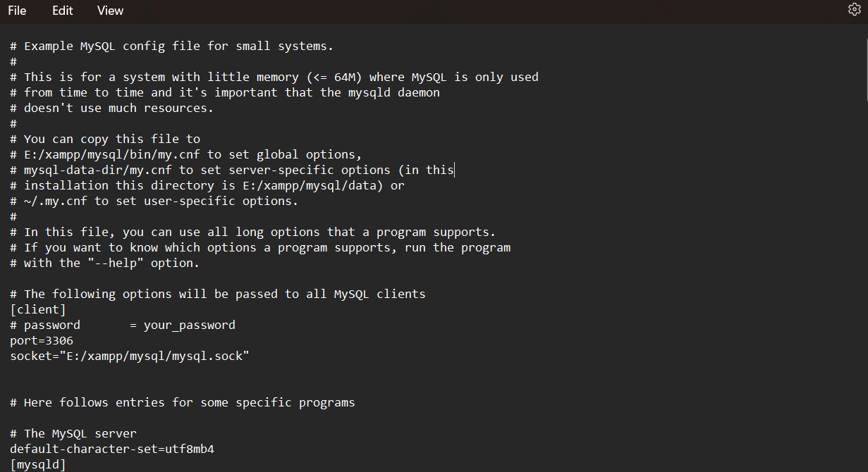Open the View menu
This screenshot has width=868, height=472.
point(110,11)
